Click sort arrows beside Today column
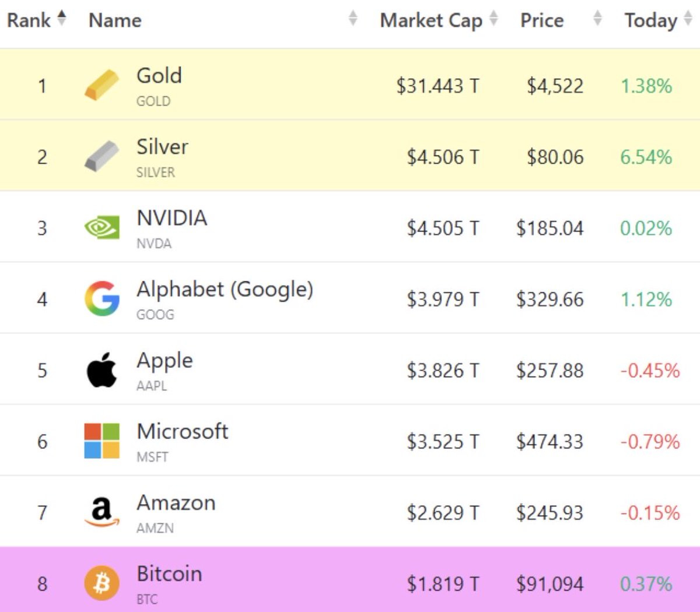The image size is (700, 612). [688, 19]
